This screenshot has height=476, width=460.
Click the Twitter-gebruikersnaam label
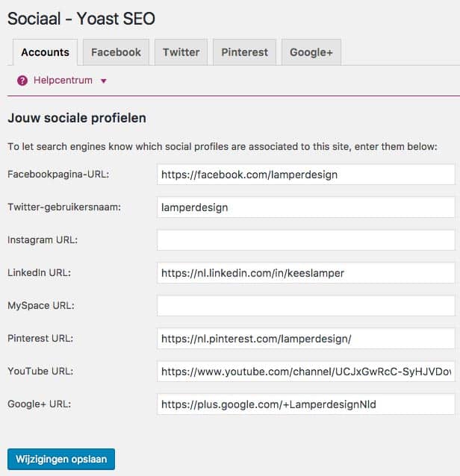coord(64,207)
